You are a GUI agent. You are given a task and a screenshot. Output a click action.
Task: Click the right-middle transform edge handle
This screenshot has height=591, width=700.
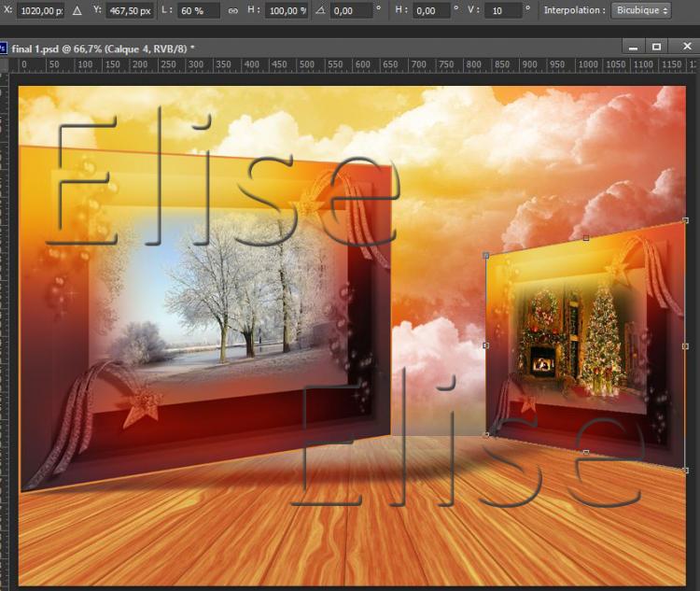point(686,345)
